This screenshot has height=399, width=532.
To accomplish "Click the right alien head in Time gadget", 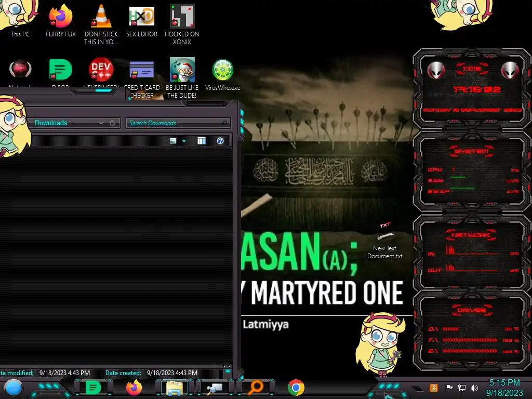I will [x=510, y=71].
